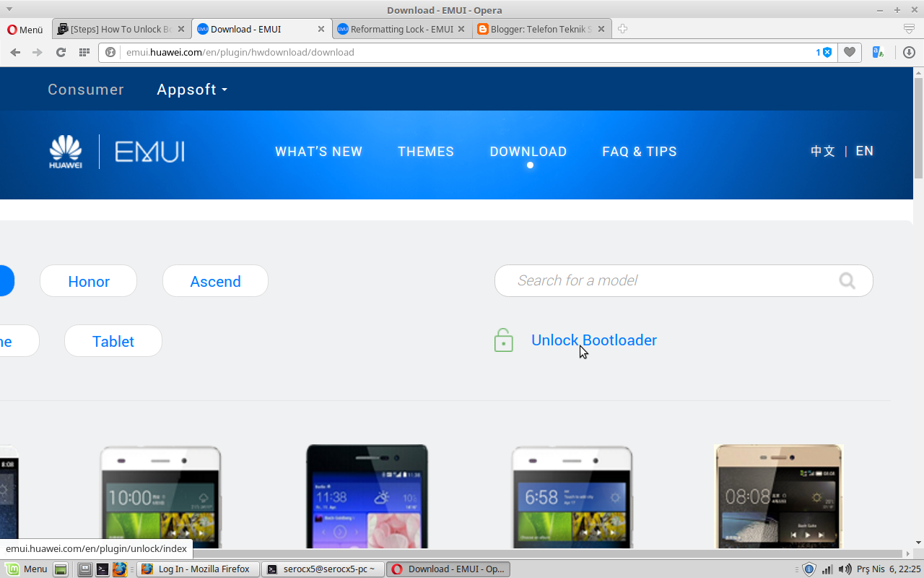Image resolution: width=924 pixels, height=578 pixels.
Task: Click the site info globe icon in address bar
Action: tap(110, 52)
